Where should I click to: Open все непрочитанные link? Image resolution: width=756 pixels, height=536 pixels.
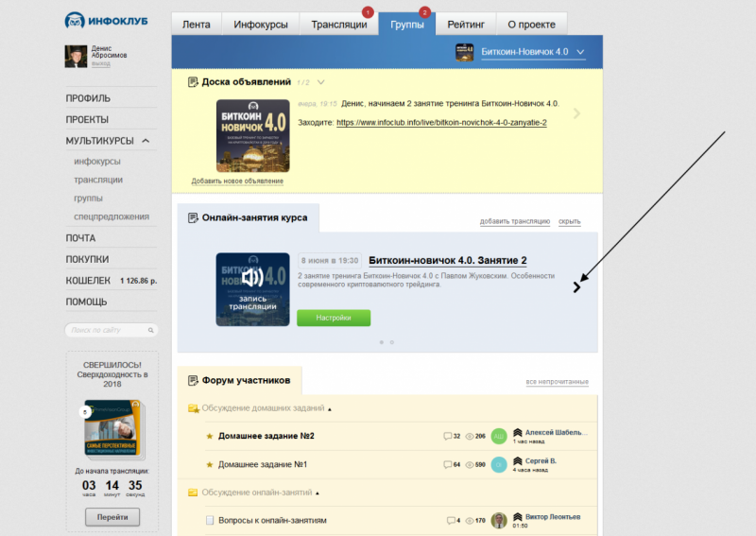[x=557, y=382]
